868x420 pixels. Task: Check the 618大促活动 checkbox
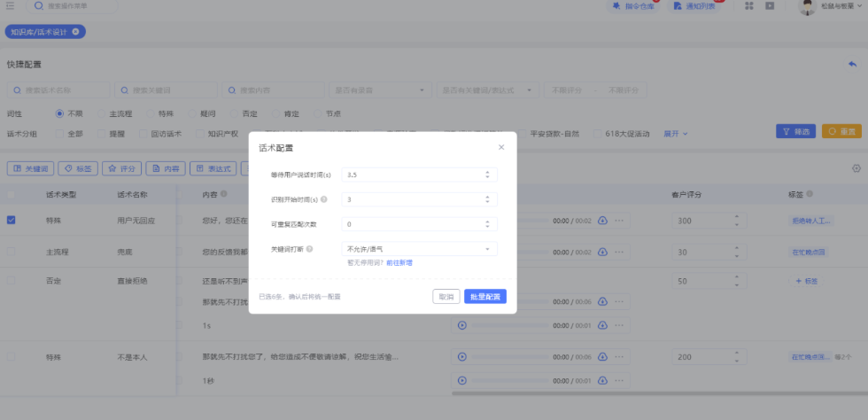(597, 134)
